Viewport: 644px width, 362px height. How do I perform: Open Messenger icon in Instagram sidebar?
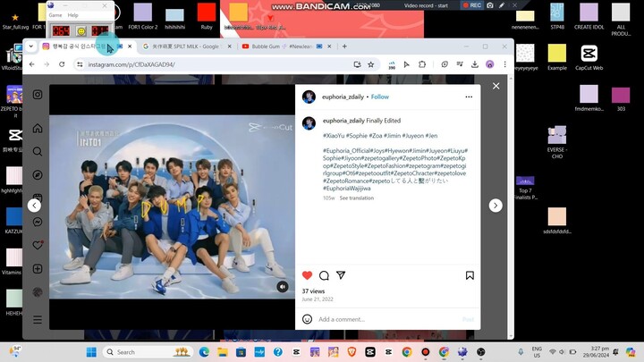click(38, 222)
